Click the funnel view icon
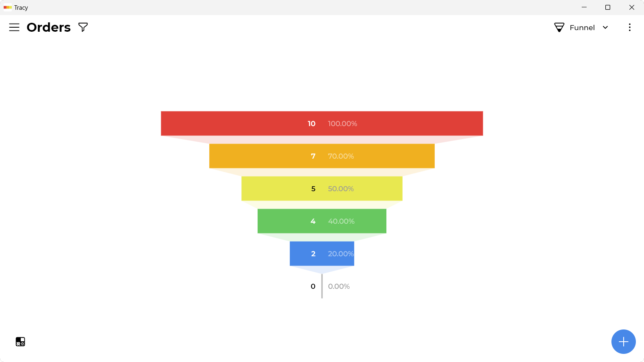The width and height of the screenshot is (644, 362). pos(559,27)
